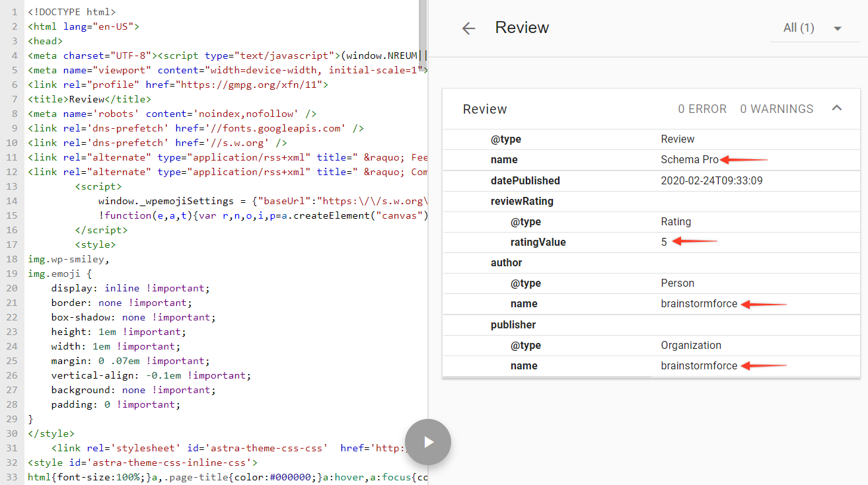This screenshot has height=485, width=868.
Task: Click the datePublished property label
Action: (525, 180)
